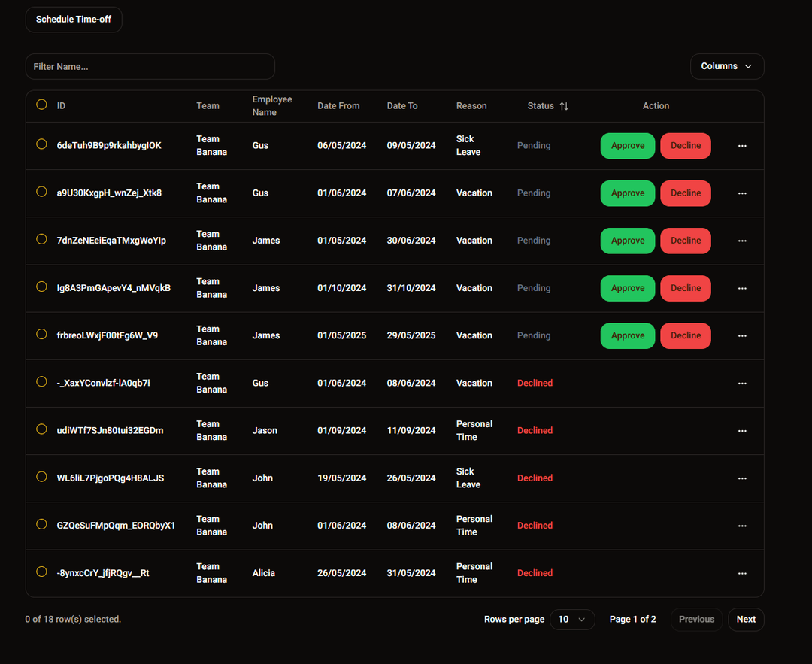This screenshot has height=664, width=812.
Task: Decline Gus's Sick Leave request
Action: (685, 146)
